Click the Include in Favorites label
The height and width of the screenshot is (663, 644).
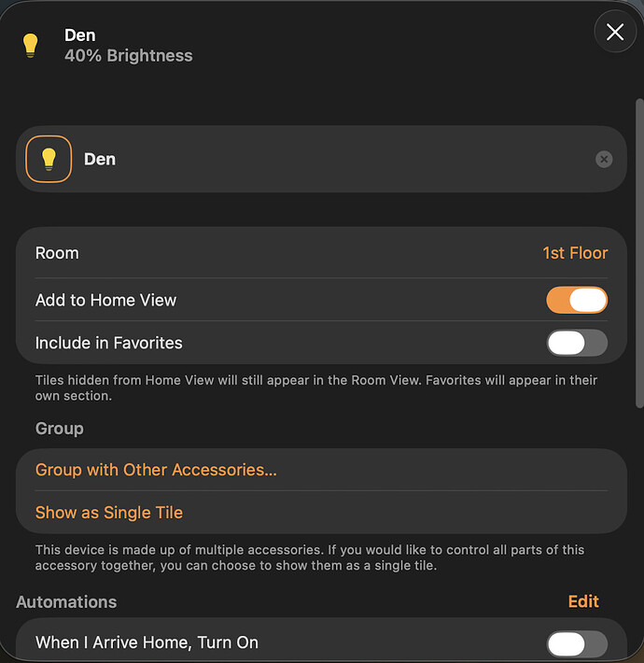tap(108, 343)
